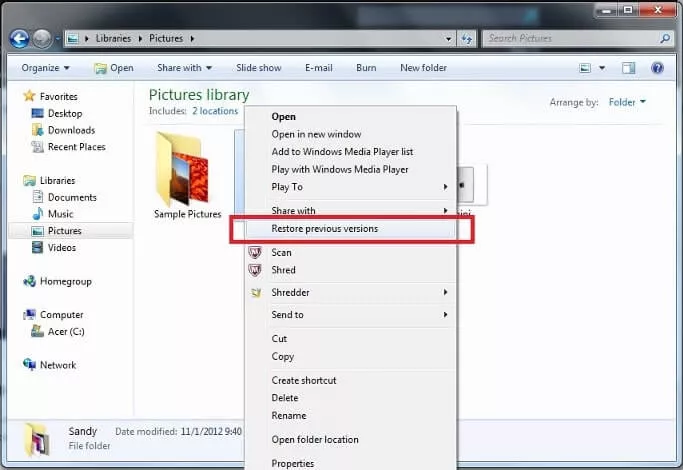Choose Delete in context menu
Viewport: 683px width, 470px height.
point(351,398)
